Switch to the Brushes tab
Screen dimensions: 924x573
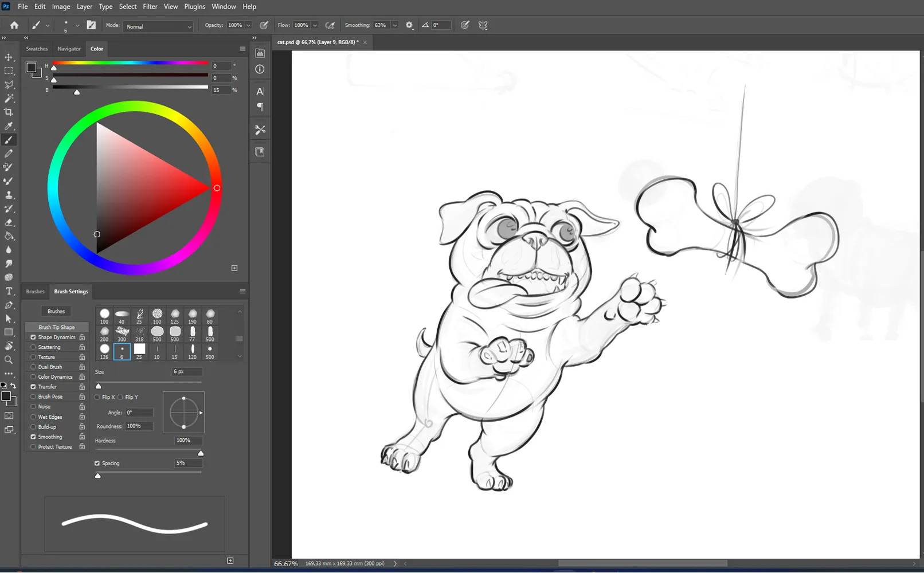click(x=35, y=292)
